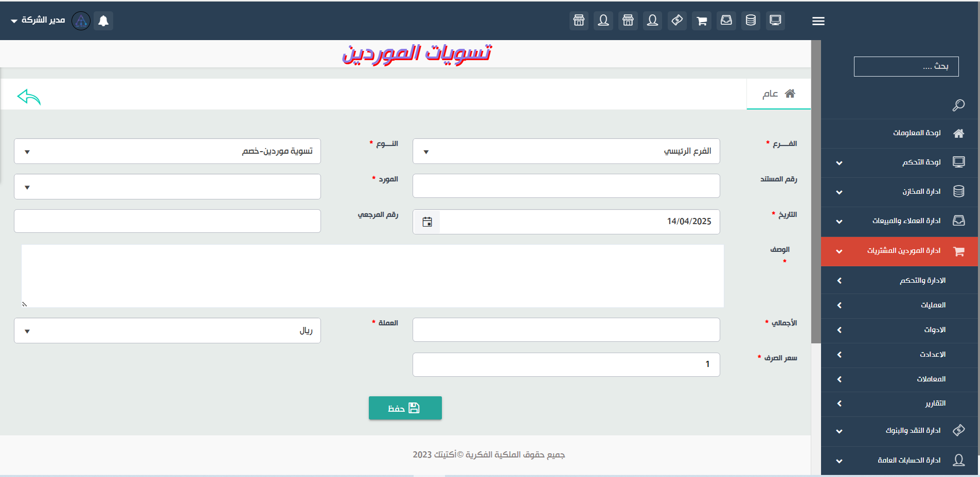This screenshot has height=477, width=980.
Task: Open the shopping cart icon in top toolbar
Action: coord(702,21)
